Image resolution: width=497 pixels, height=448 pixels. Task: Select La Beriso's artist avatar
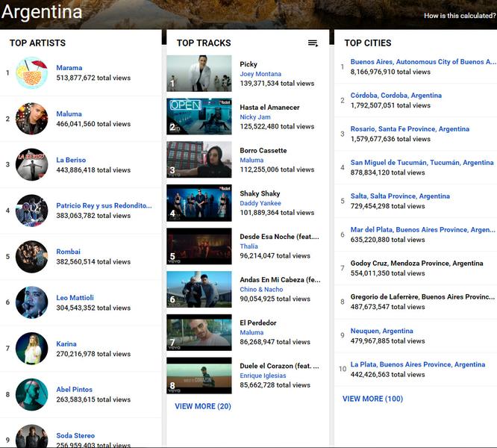(31, 164)
